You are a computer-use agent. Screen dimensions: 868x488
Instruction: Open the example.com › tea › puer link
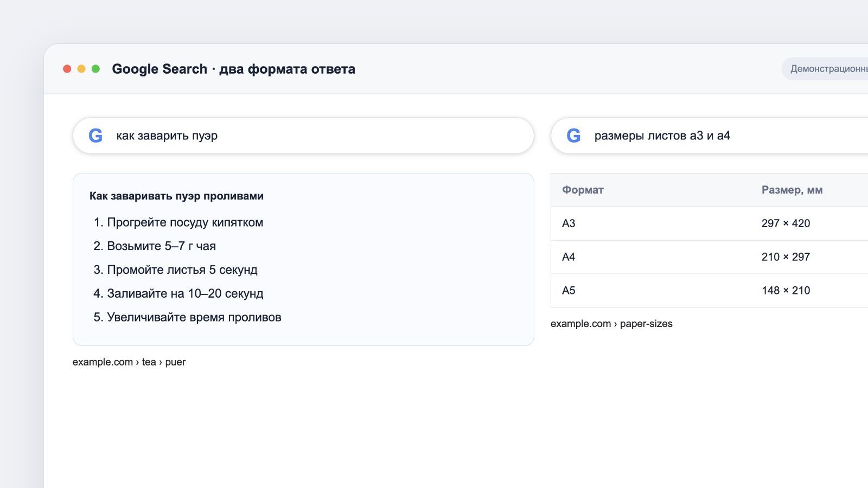pyautogui.click(x=129, y=362)
